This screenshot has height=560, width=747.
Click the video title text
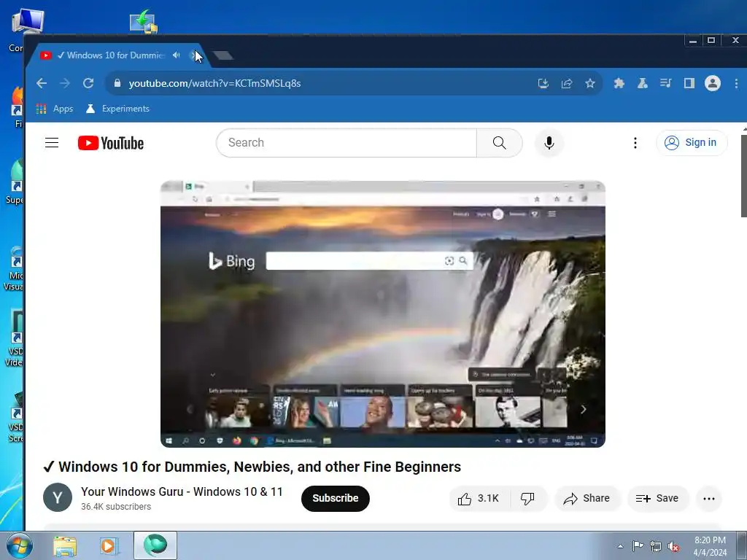[x=252, y=467]
